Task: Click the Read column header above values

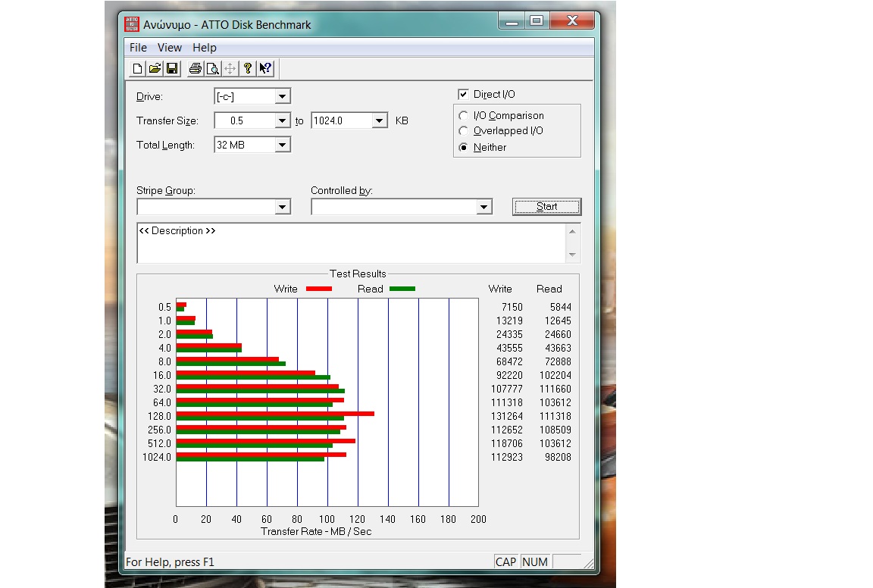Action: coord(549,289)
